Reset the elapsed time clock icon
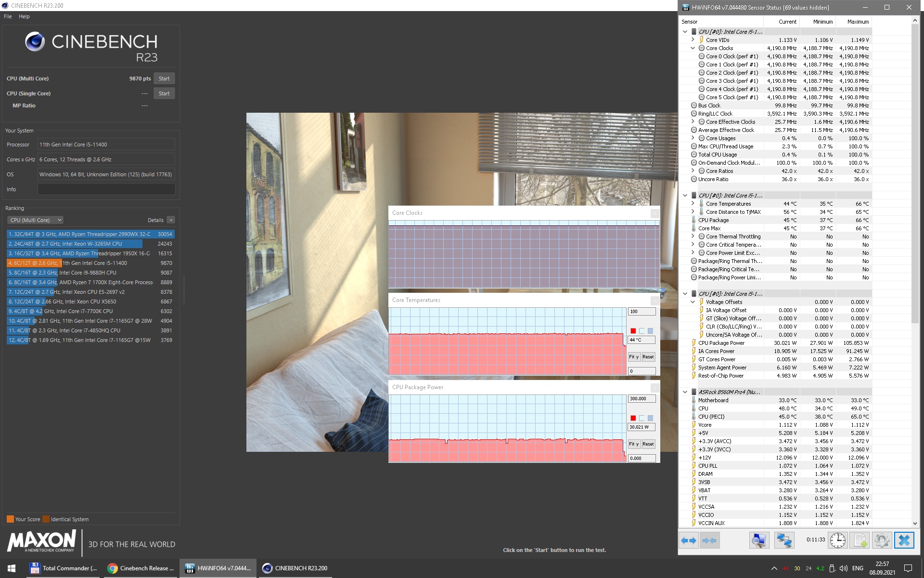Image resolution: width=924 pixels, height=578 pixels. coord(837,540)
